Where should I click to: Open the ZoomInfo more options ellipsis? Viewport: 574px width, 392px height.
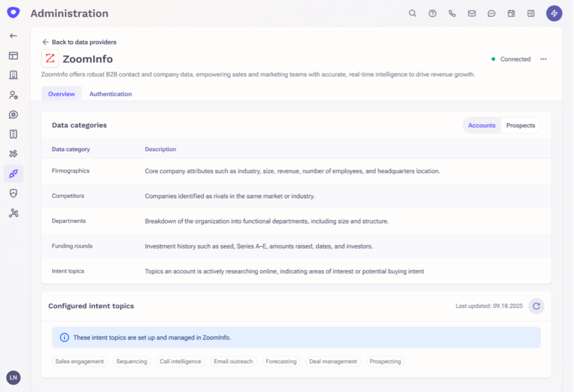pyautogui.click(x=543, y=59)
